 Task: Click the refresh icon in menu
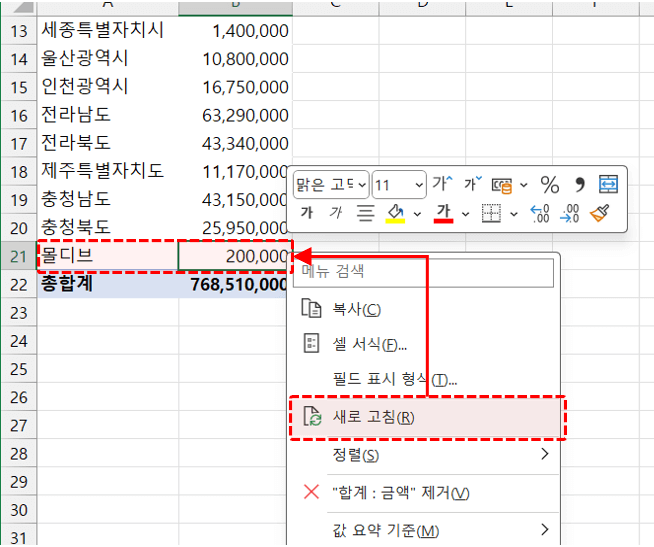(312, 416)
